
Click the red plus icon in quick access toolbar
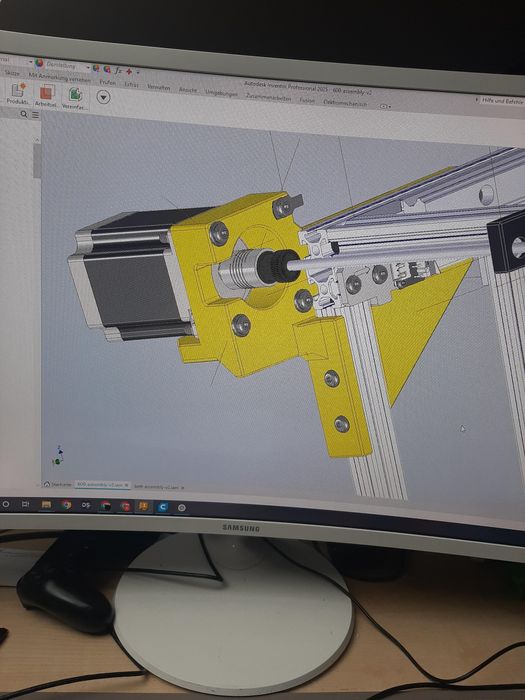[x=129, y=71]
